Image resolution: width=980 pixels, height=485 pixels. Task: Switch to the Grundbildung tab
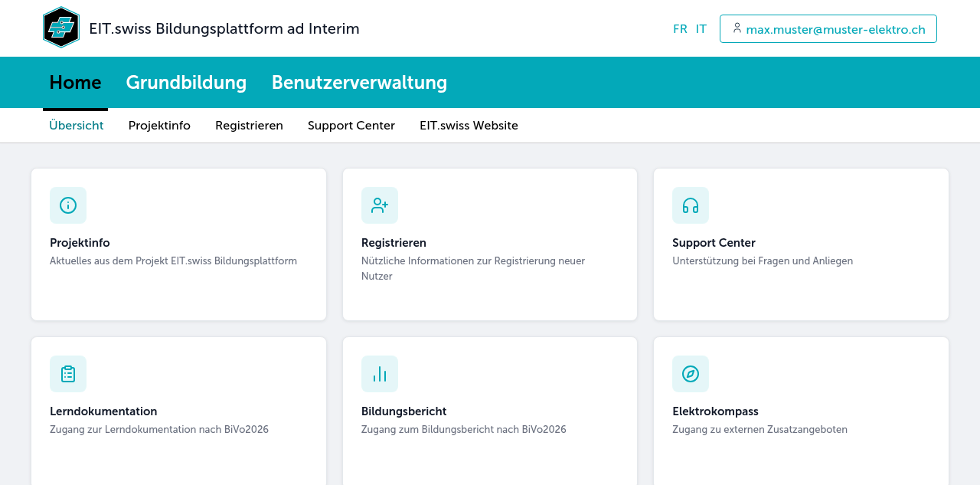click(186, 82)
